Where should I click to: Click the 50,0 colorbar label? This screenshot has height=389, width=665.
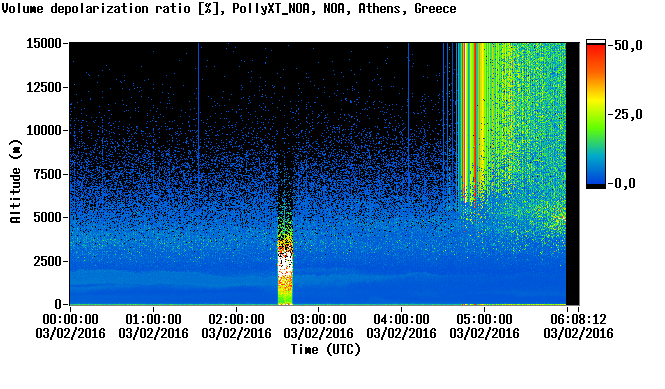click(x=626, y=45)
